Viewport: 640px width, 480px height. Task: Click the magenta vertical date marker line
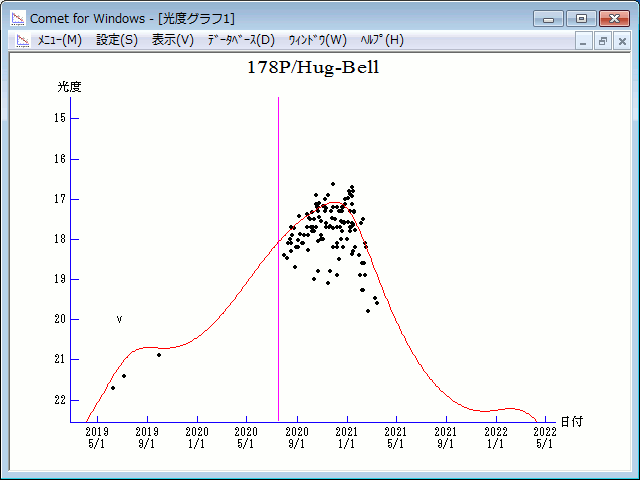278,259
